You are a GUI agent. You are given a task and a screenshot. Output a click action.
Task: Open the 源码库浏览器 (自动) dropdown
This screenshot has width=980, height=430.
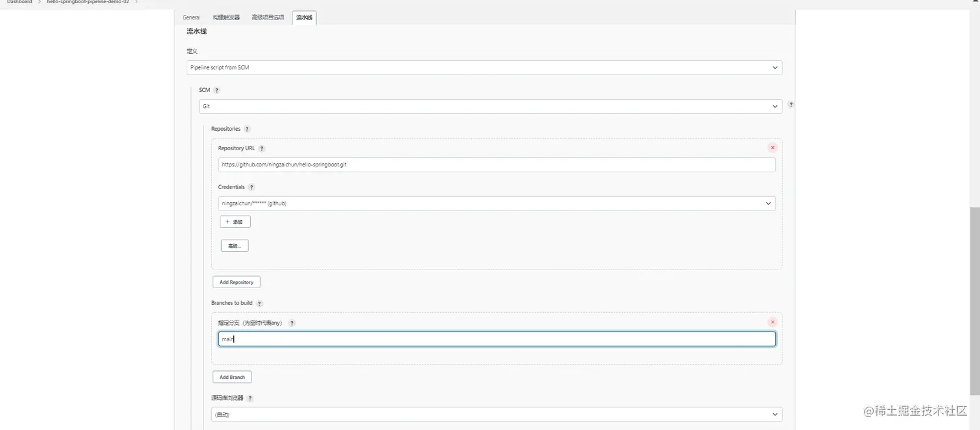496,414
